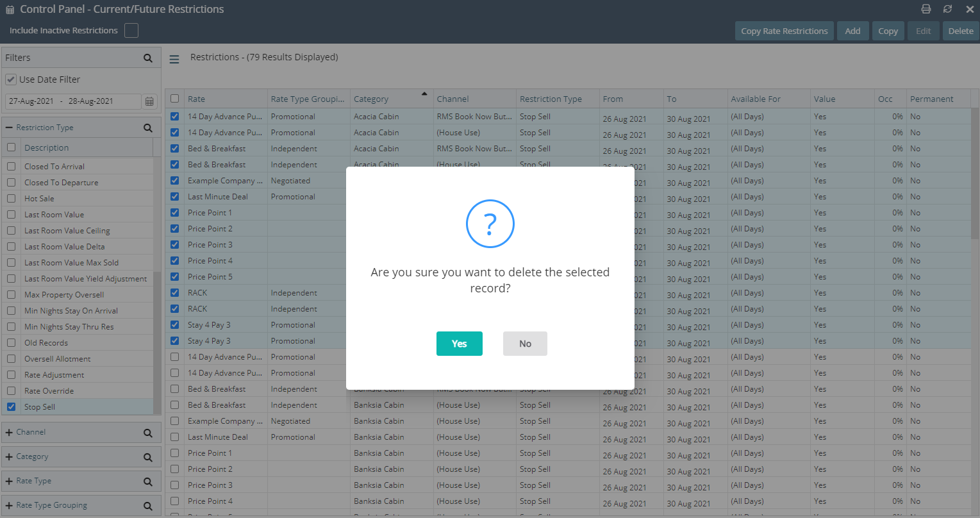Viewport: 980px width, 518px height.
Task: Open the date picker calendar icon
Action: coord(149,101)
